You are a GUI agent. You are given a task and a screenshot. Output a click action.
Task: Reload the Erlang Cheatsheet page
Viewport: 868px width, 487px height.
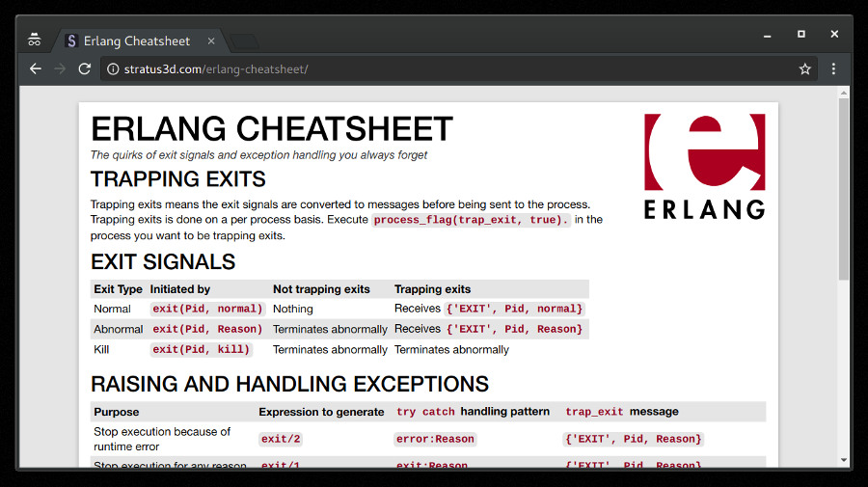(84, 69)
